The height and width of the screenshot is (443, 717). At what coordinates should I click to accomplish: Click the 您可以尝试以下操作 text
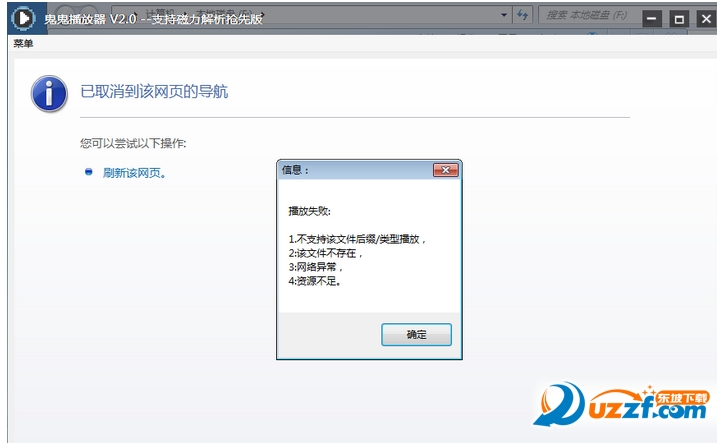[133, 143]
